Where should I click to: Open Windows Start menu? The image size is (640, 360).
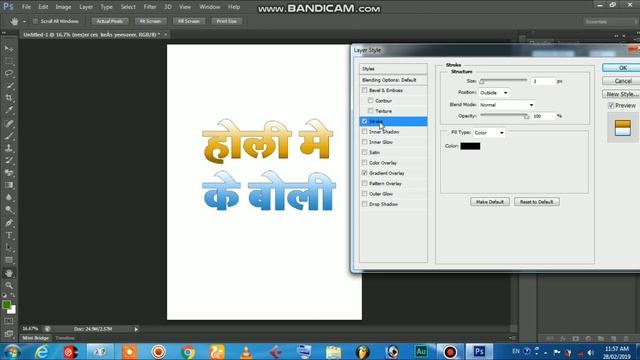[x=12, y=351]
